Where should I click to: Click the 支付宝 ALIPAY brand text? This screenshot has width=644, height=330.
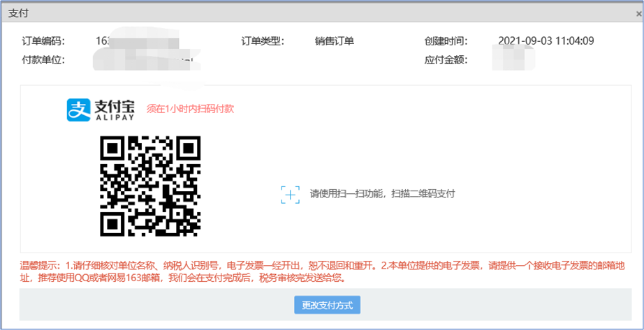(x=115, y=110)
